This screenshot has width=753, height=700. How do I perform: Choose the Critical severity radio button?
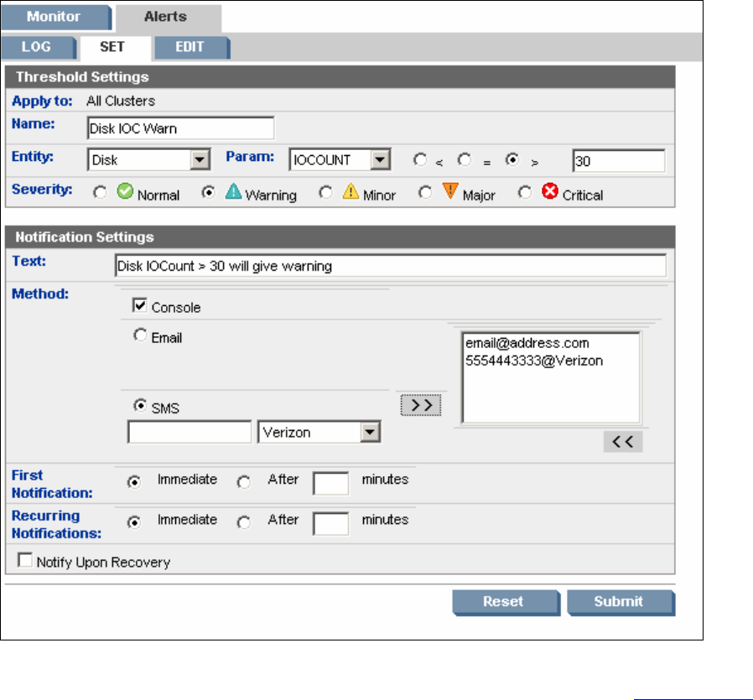coord(525,193)
